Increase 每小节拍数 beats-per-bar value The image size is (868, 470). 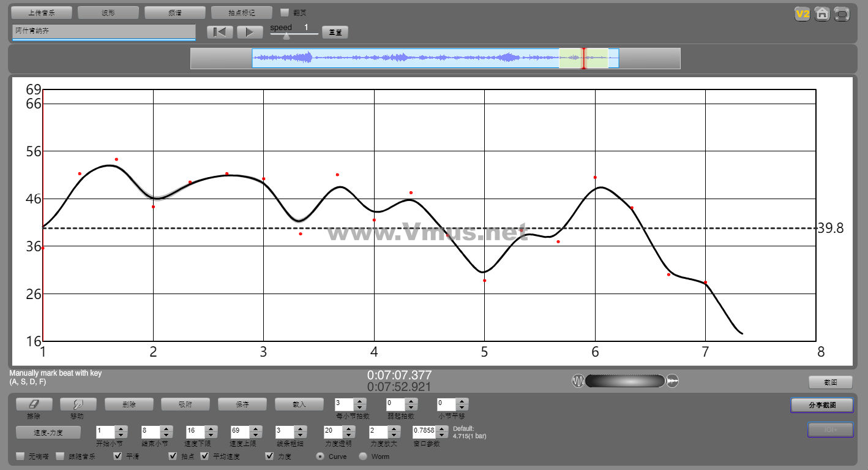point(360,401)
